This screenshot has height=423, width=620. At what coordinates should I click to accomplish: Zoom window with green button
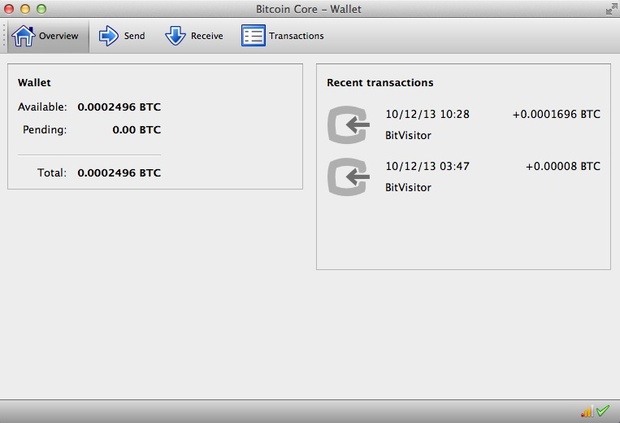[42, 9]
